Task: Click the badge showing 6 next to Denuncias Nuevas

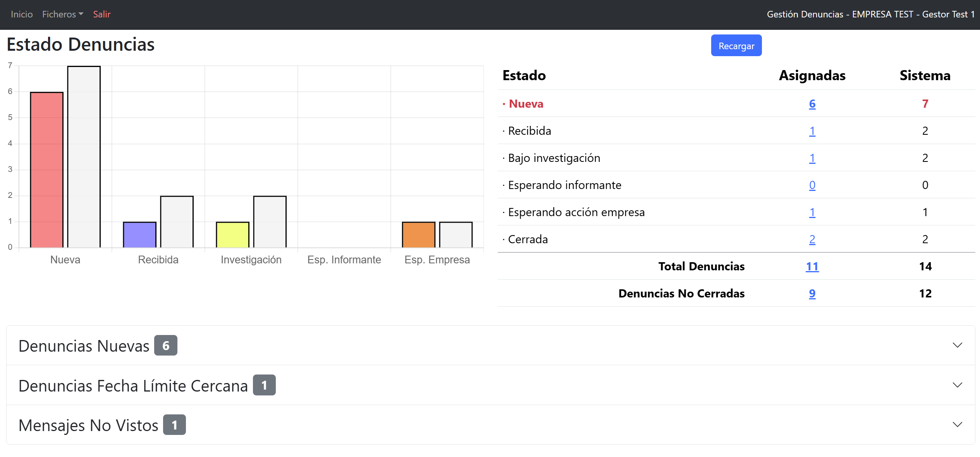Action: point(167,345)
